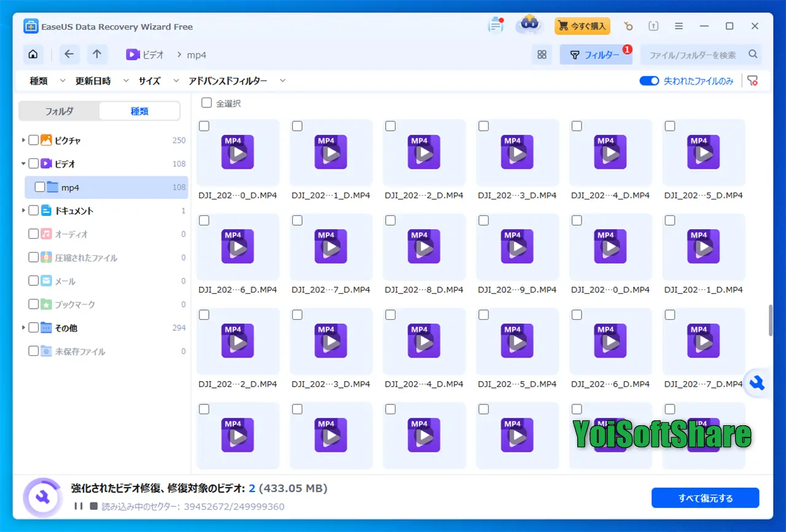The width and height of the screenshot is (786, 532).
Task: Open the 種類 filter dropdown
Action: click(47, 81)
